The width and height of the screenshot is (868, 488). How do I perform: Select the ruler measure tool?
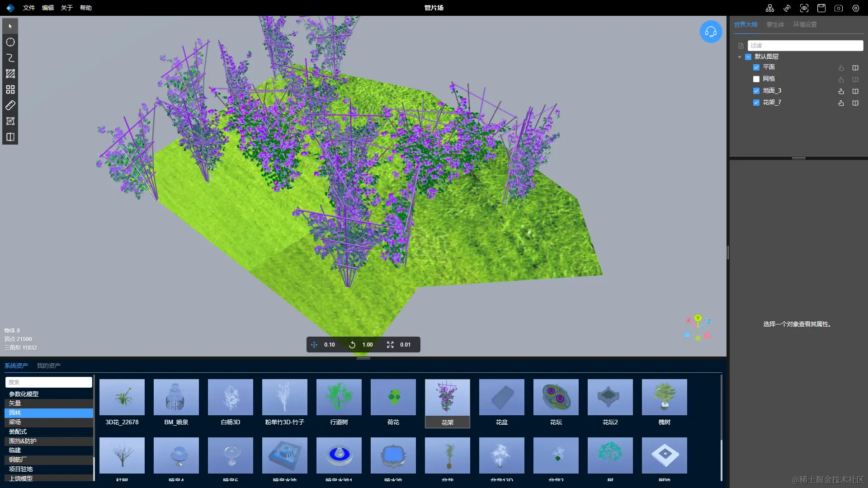pyautogui.click(x=10, y=105)
